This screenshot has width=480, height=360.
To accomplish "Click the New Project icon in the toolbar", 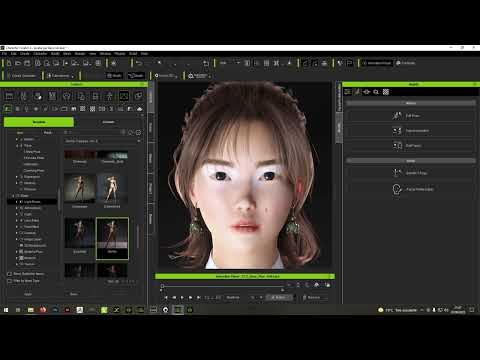I will coord(9,63).
